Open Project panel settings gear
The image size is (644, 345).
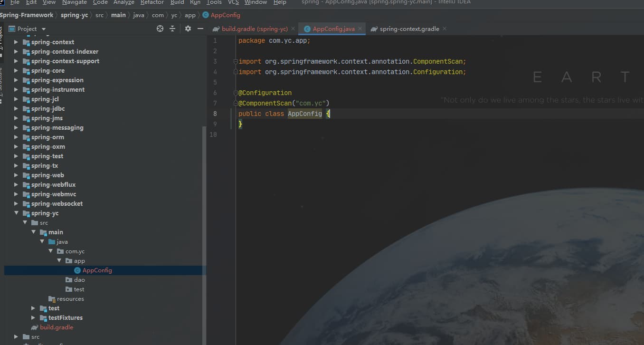click(188, 29)
